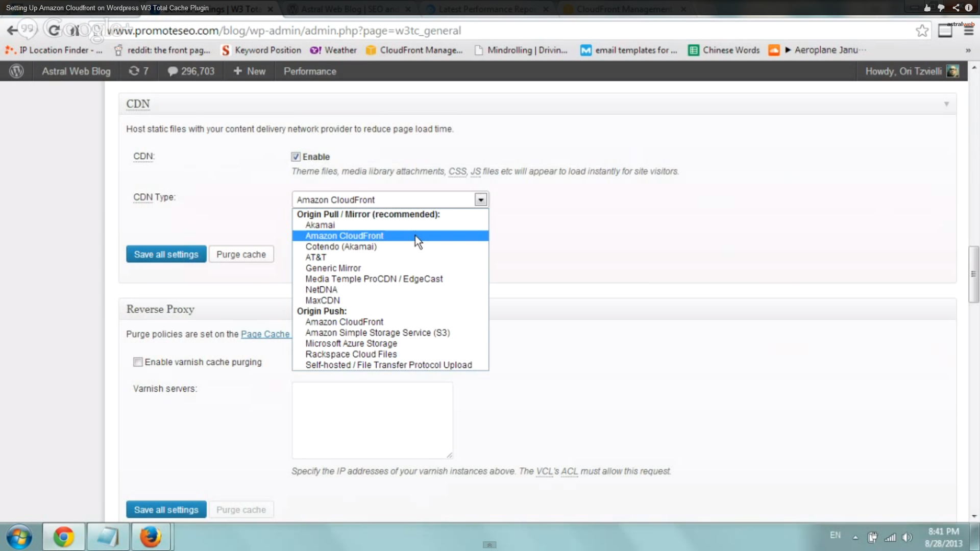The width and height of the screenshot is (980, 551).
Task: Click the browser back arrow
Action: point(12,31)
